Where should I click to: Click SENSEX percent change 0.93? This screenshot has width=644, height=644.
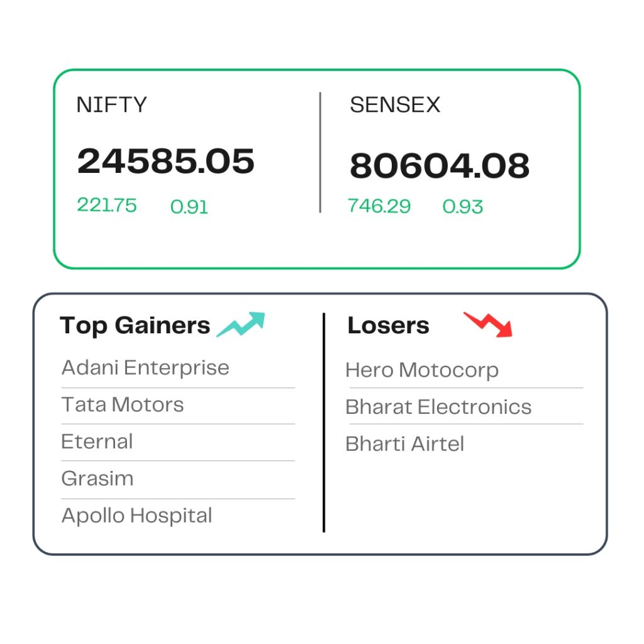click(463, 206)
